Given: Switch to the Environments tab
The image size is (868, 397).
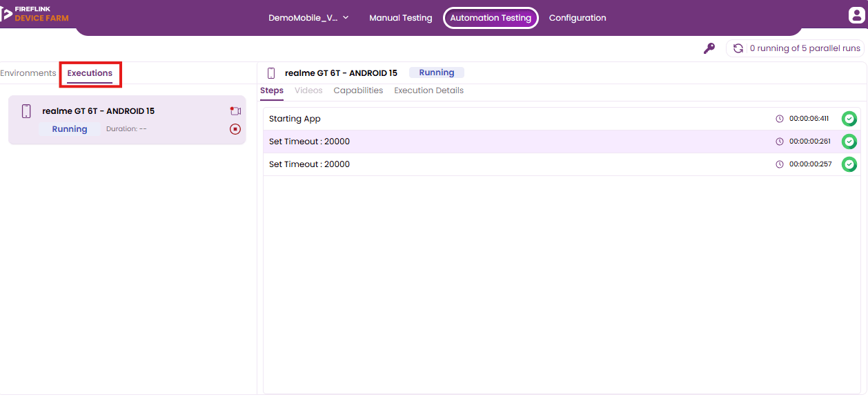Looking at the screenshot, I should [28, 73].
